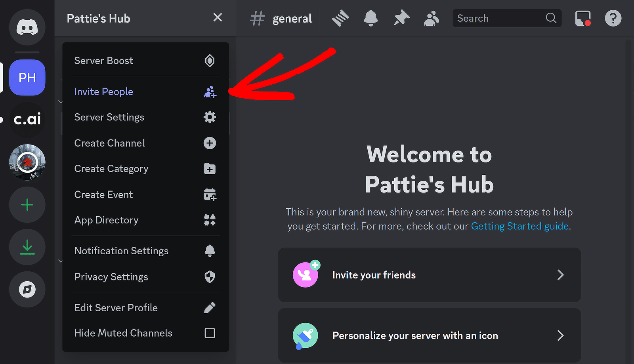The height and width of the screenshot is (364, 634).
Task: Open the threads browser icon
Action: click(340, 18)
